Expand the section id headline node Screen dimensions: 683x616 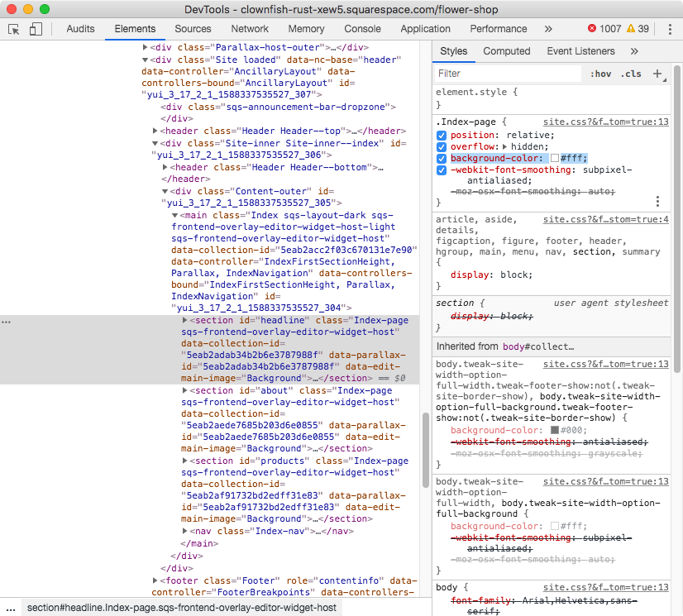[x=184, y=320]
